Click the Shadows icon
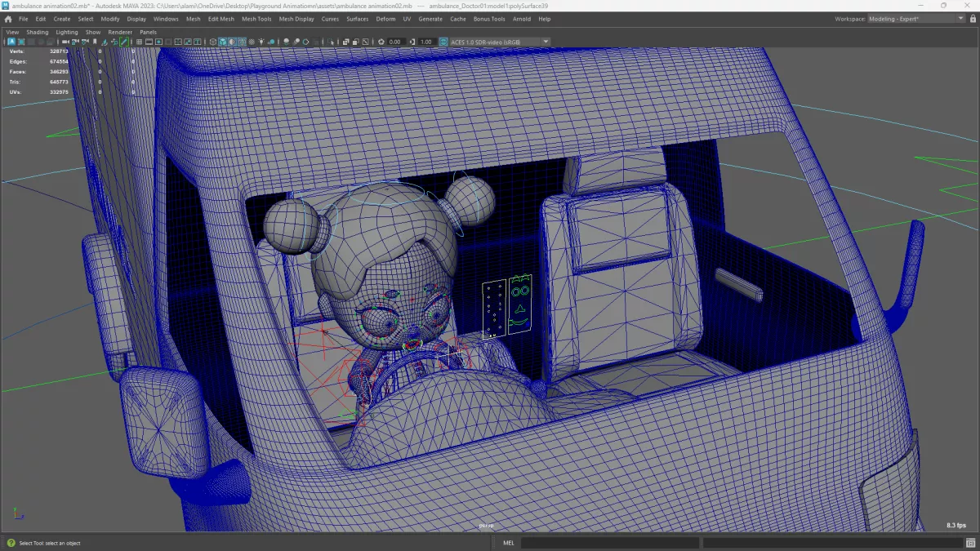Screen dimensions: 980x551 (x=271, y=42)
